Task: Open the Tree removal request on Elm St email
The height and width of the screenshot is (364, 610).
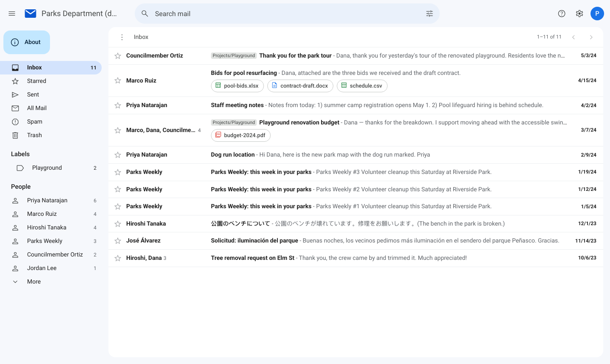Action: (356, 258)
